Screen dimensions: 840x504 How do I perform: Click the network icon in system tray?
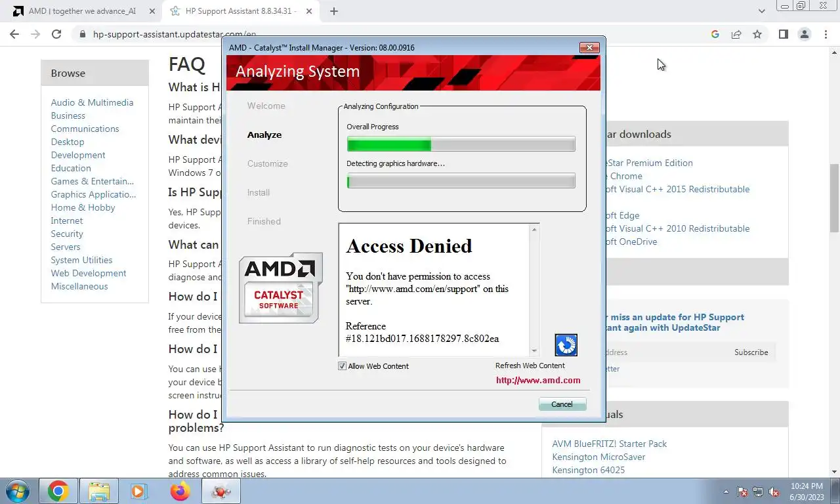click(758, 492)
